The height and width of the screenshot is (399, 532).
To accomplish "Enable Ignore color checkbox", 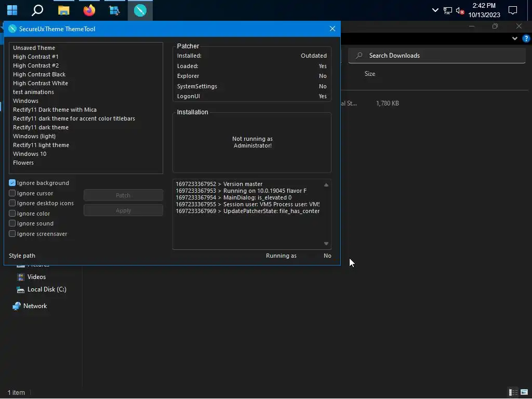I will tap(12, 214).
